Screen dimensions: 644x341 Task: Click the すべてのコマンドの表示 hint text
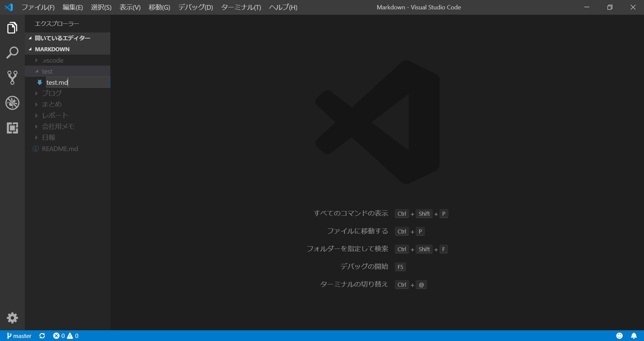[x=351, y=213]
